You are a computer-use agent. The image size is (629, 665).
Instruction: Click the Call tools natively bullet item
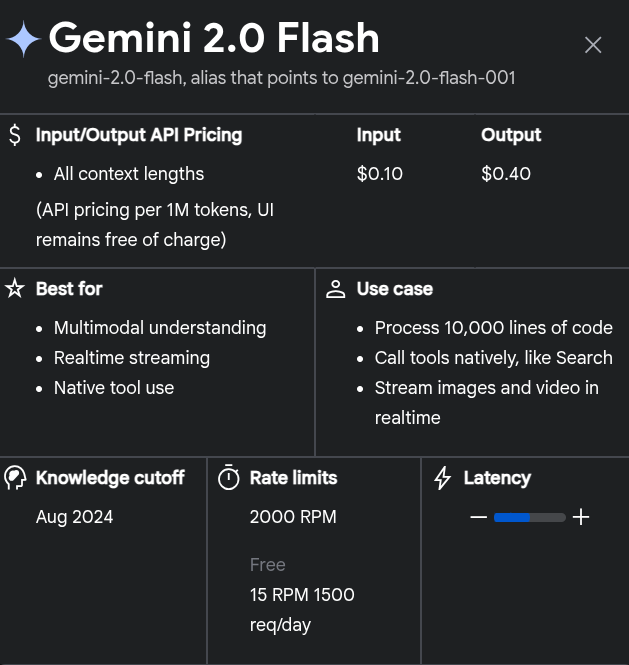493,358
